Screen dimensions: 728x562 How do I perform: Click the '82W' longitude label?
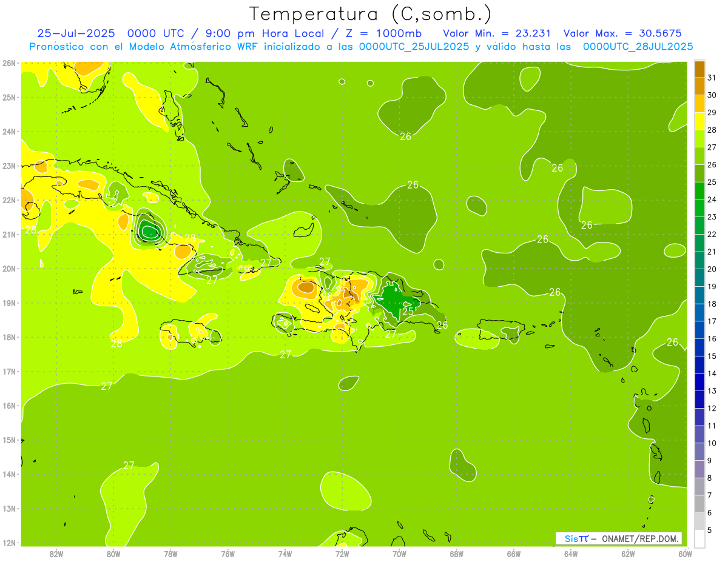(56, 554)
